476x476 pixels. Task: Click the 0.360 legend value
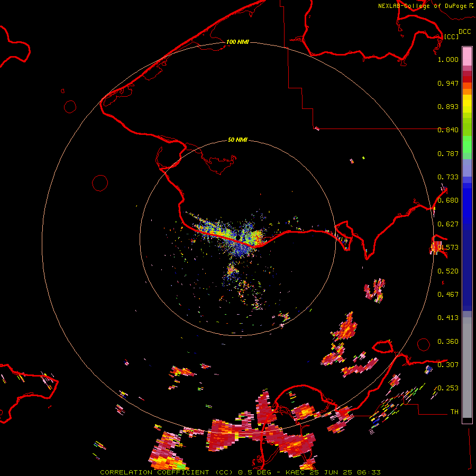coord(448,342)
